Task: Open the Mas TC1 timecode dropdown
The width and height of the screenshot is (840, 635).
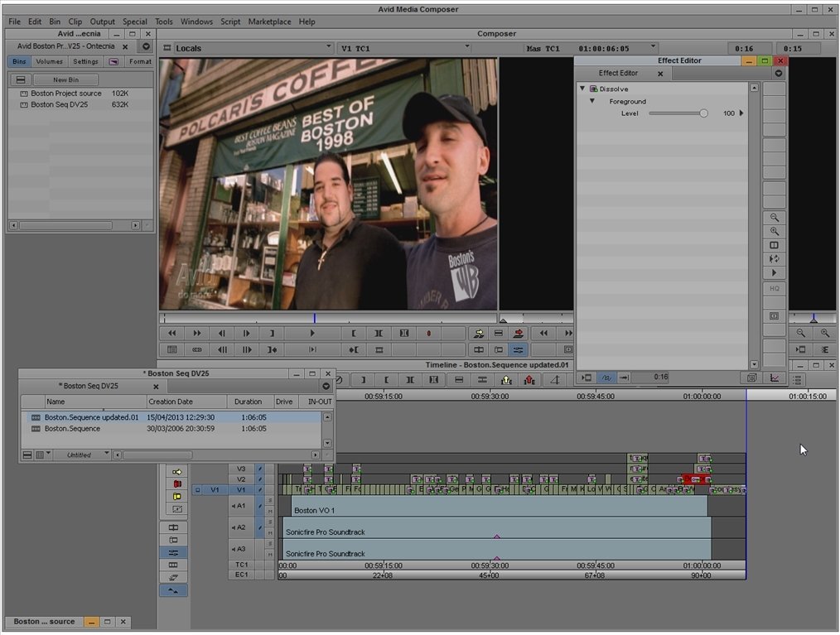Action: pyautogui.click(x=653, y=47)
